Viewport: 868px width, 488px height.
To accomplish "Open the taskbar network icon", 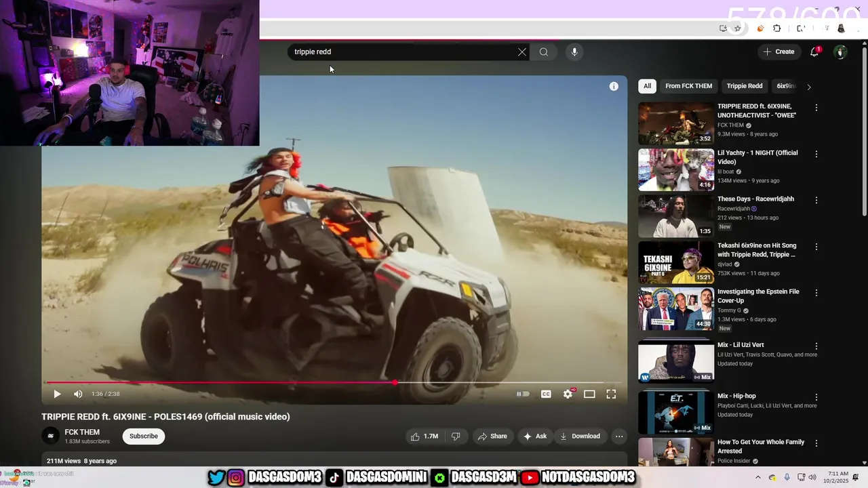I will 801,477.
